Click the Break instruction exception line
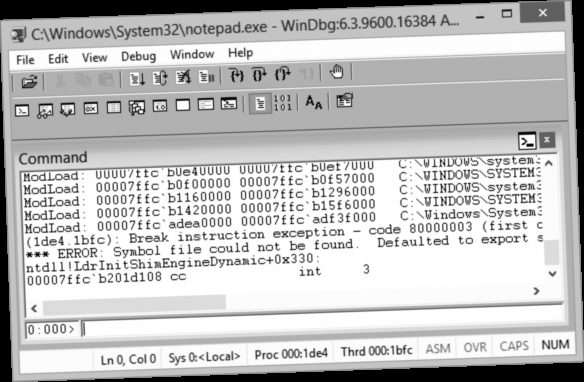 coord(284,233)
